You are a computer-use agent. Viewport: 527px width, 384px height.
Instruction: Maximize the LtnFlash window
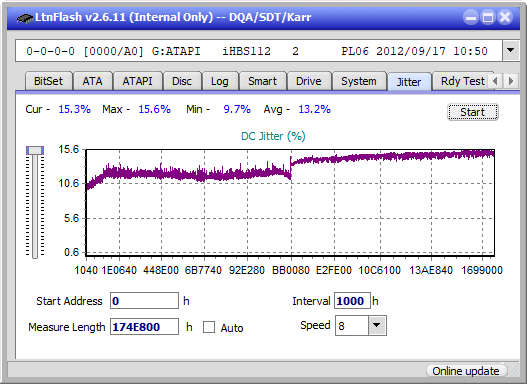pyautogui.click(x=488, y=17)
